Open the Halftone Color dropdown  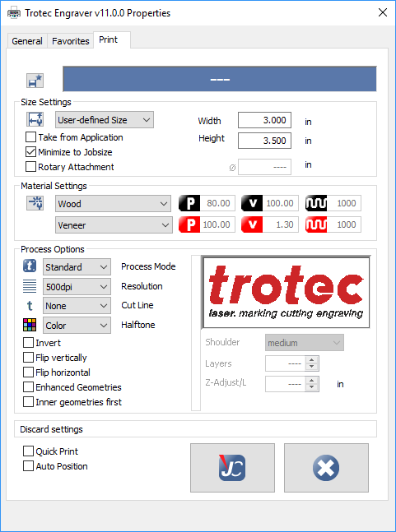coord(77,326)
